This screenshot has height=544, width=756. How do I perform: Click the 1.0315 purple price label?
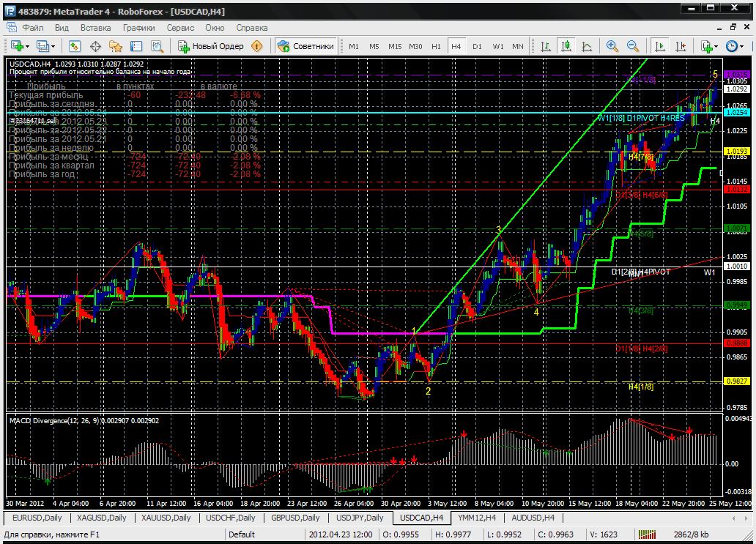coord(737,74)
